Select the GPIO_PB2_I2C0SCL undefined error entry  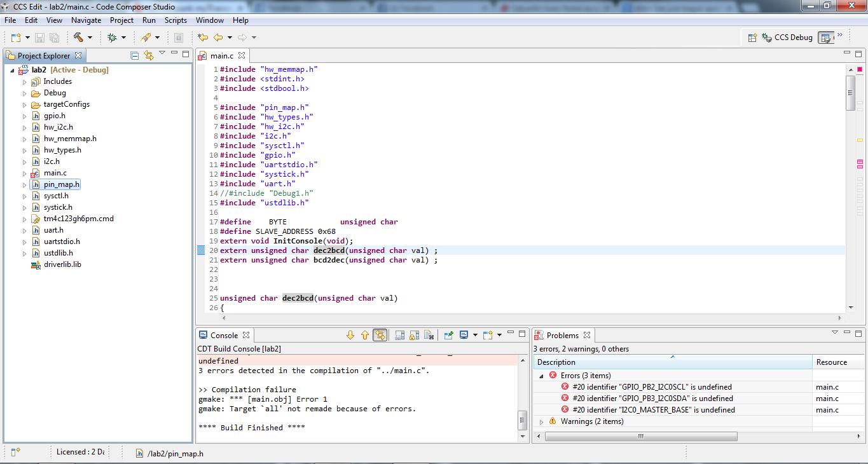pos(652,387)
